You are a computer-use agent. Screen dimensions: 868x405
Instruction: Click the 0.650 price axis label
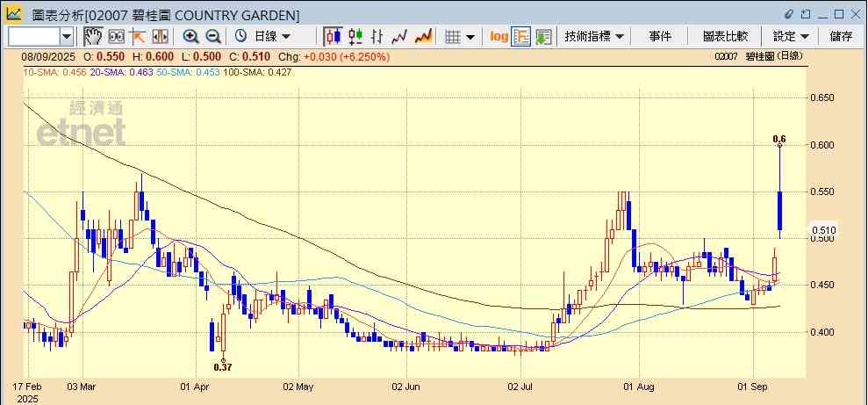pos(822,98)
